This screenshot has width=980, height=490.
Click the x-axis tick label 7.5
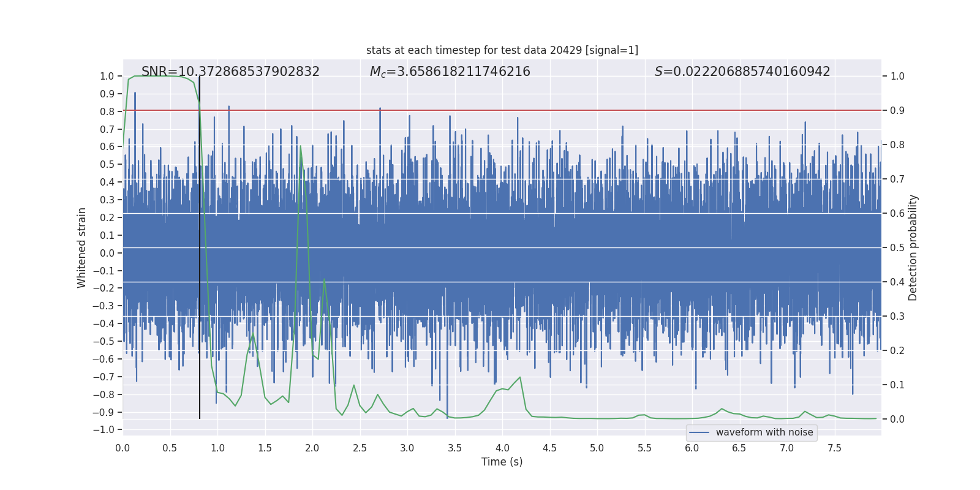pyautogui.click(x=834, y=448)
